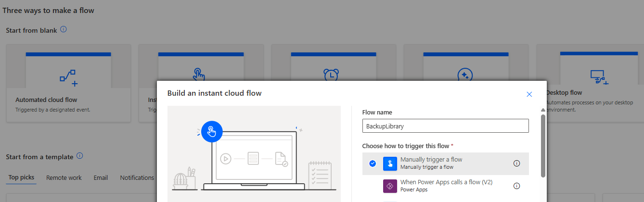Open info for When Power Apps calls a flow
This screenshot has height=202, width=644.
point(516,186)
